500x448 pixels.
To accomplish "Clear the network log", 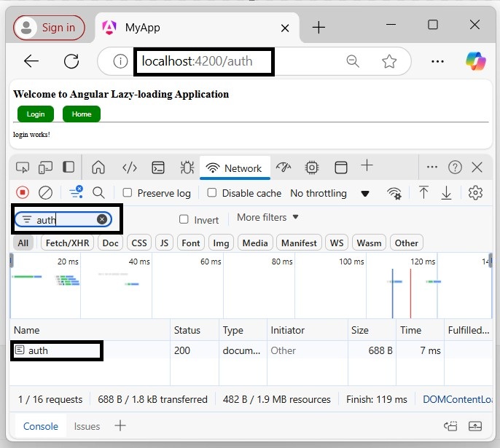I will click(45, 193).
